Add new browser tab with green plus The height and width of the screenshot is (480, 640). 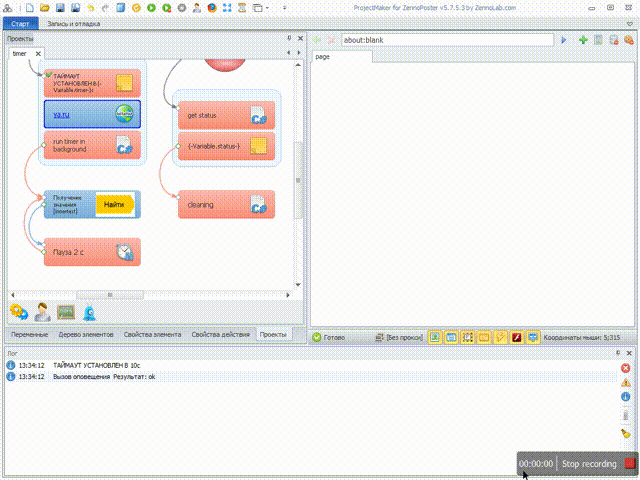tap(583, 40)
